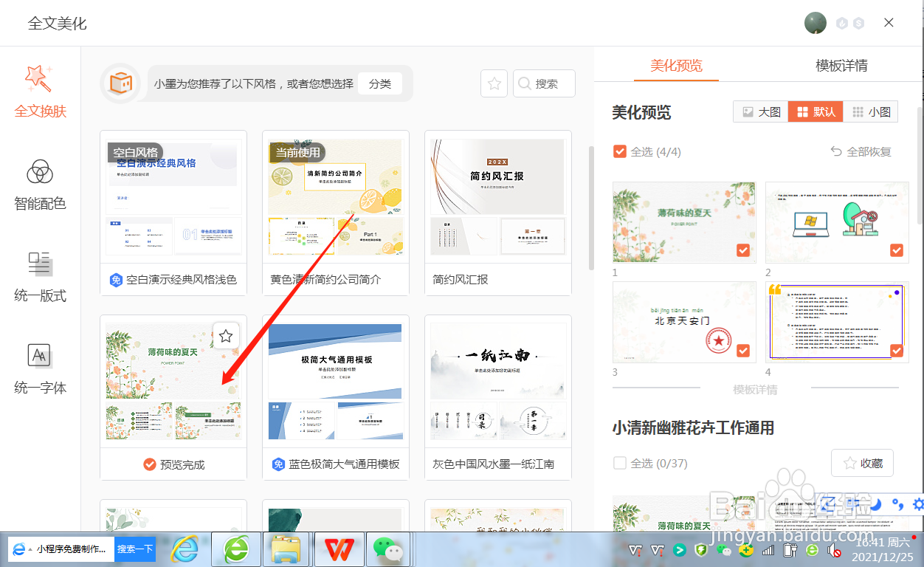
Task: Favorite the 薄荷味的夏天 template with its star
Action: [x=226, y=336]
